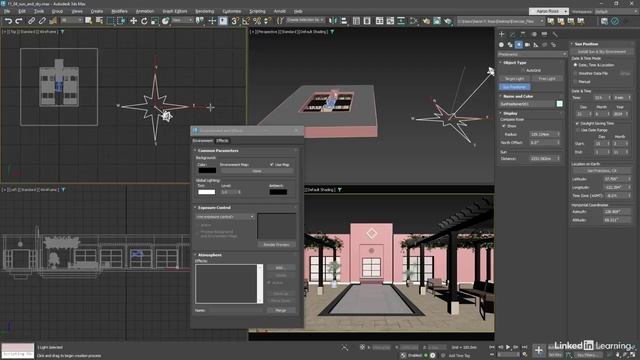Image resolution: width=640 pixels, height=360 pixels.
Task: Open the Scripting menu
Action: [257, 11]
